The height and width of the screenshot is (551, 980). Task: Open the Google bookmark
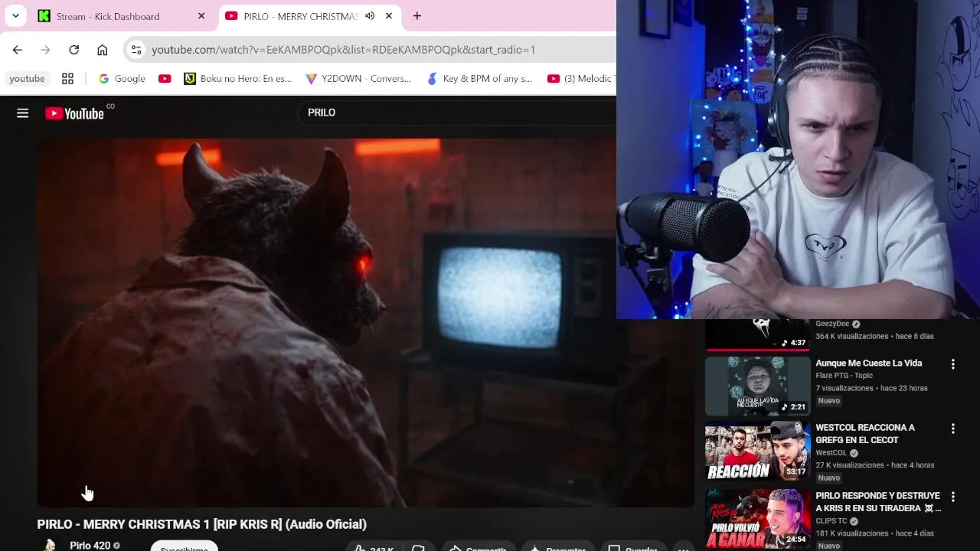(122, 79)
